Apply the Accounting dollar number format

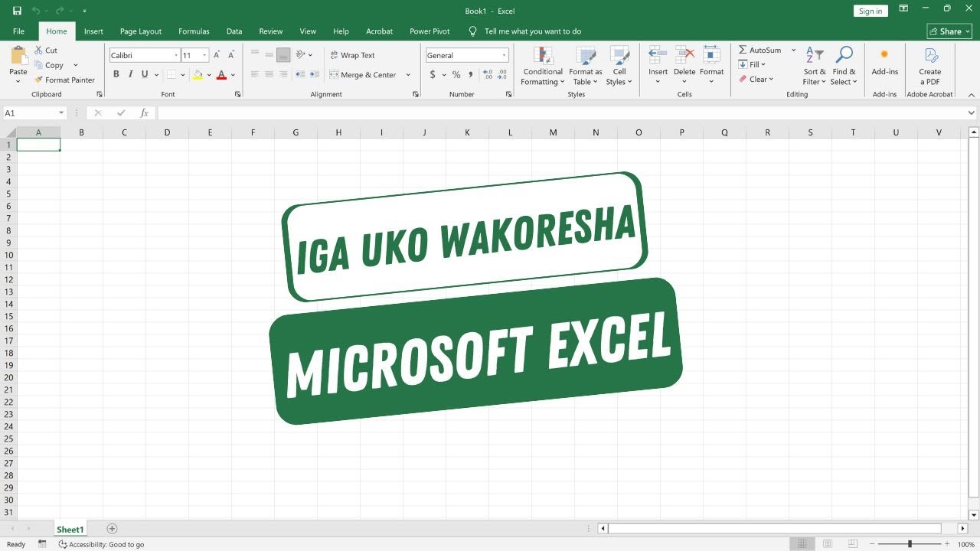point(433,75)
